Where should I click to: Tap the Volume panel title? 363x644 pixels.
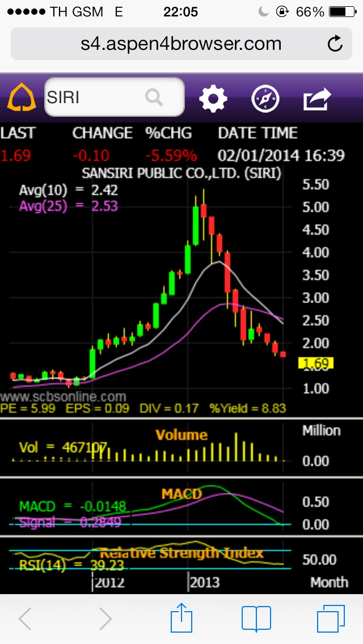pos(181,435)
